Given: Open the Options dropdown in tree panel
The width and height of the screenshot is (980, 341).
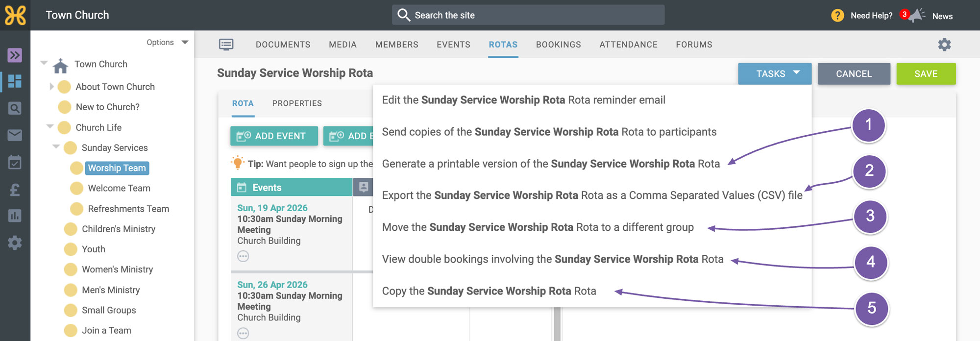Looking at the screenshot, I should (168, 42).
